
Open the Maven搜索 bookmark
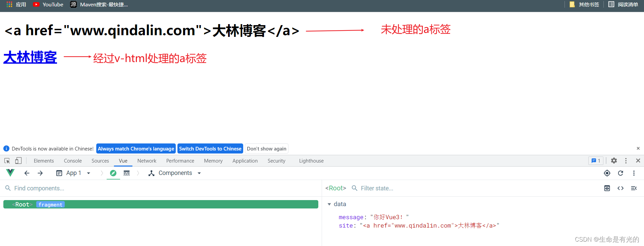pyautogui.click(x=99, y=5)
